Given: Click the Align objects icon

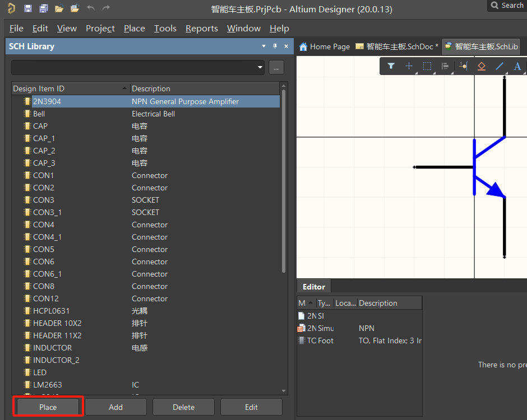Looking at the screenshot, I should tap(445, 66).
